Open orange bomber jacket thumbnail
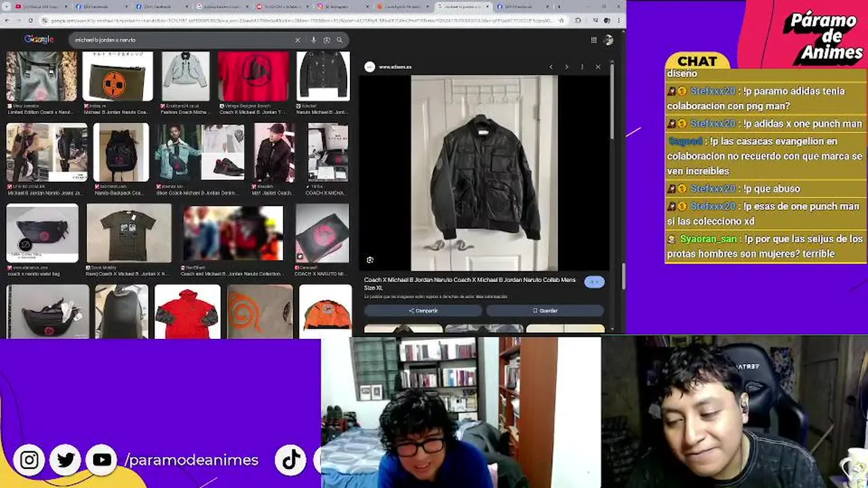 (325, 311)
